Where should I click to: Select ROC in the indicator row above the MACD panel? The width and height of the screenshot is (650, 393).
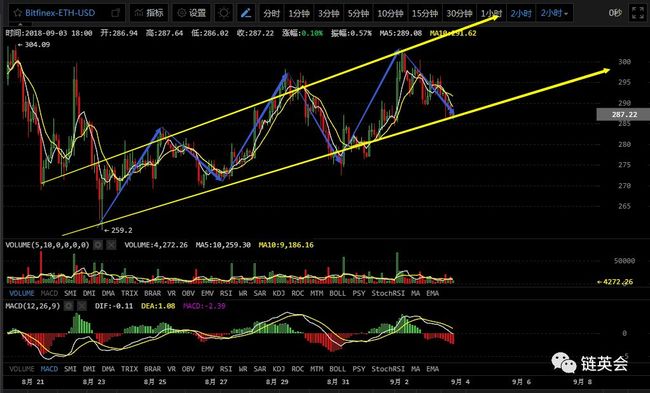[298, 293]
